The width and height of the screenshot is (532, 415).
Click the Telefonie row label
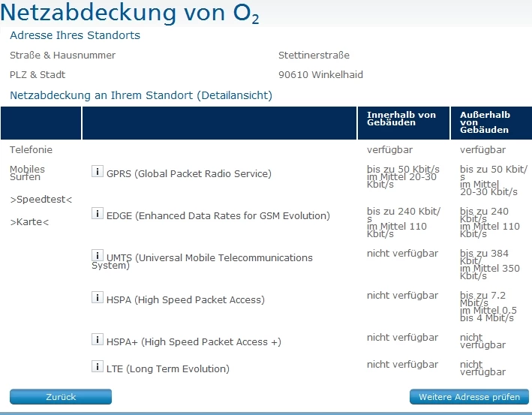click(32, 149)
